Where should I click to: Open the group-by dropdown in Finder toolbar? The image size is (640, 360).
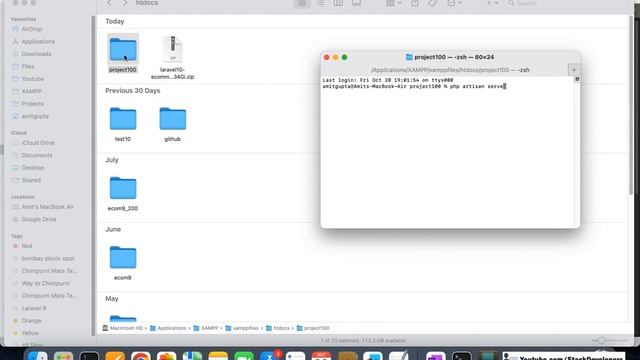tap(393, 3)
